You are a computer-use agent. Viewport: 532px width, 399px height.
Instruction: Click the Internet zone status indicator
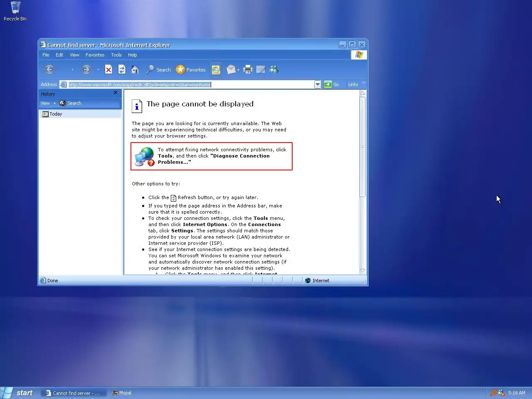pos(317,281)
